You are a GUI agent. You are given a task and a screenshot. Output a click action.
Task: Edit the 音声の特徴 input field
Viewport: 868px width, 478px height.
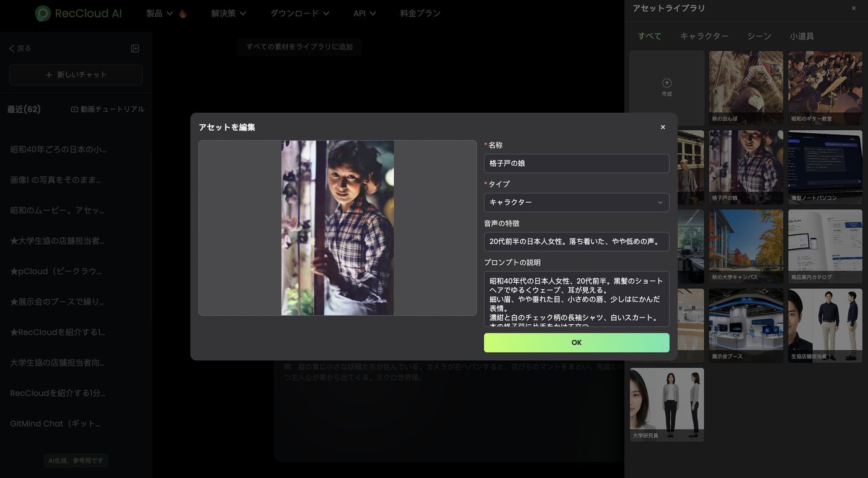tap(577, 241)
